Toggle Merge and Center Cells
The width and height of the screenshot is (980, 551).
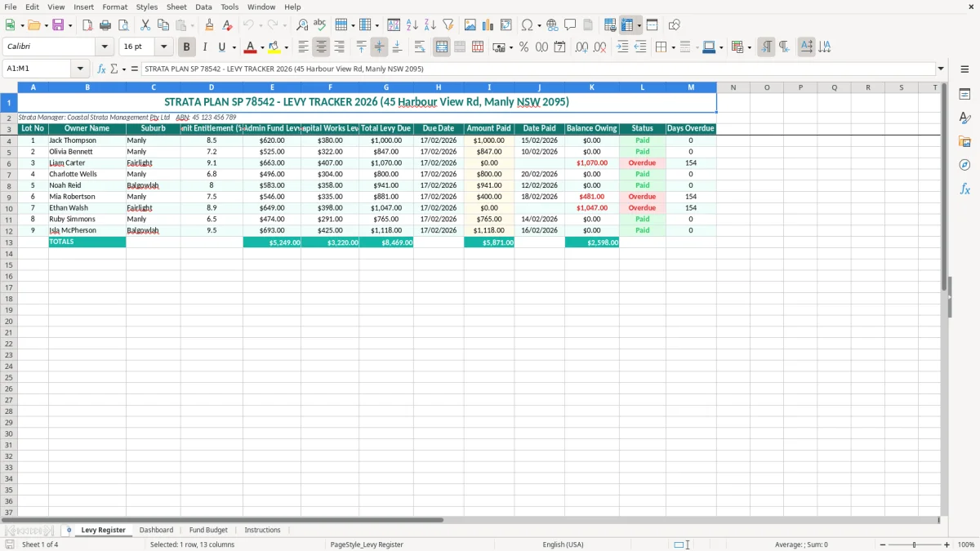pyautogui.click(x=442, y=47)
